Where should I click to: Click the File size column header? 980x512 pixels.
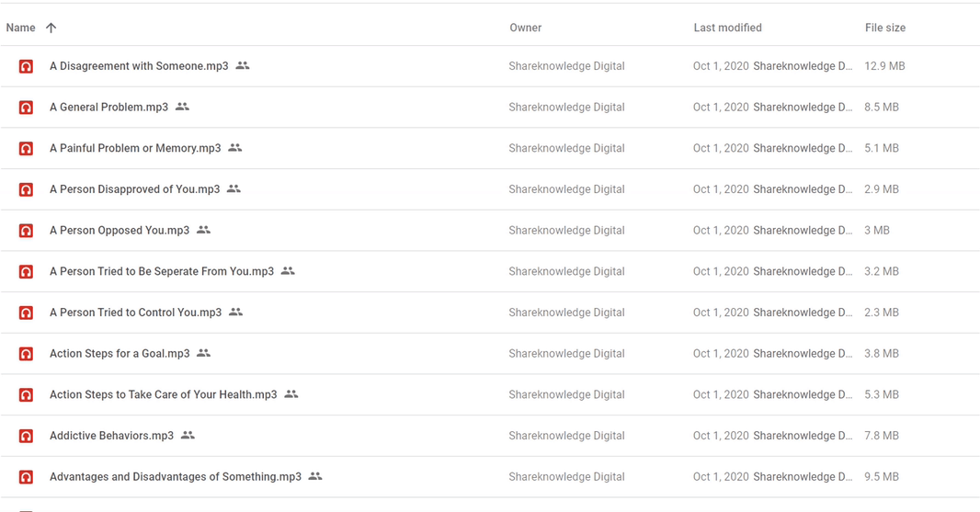point(885,28)
